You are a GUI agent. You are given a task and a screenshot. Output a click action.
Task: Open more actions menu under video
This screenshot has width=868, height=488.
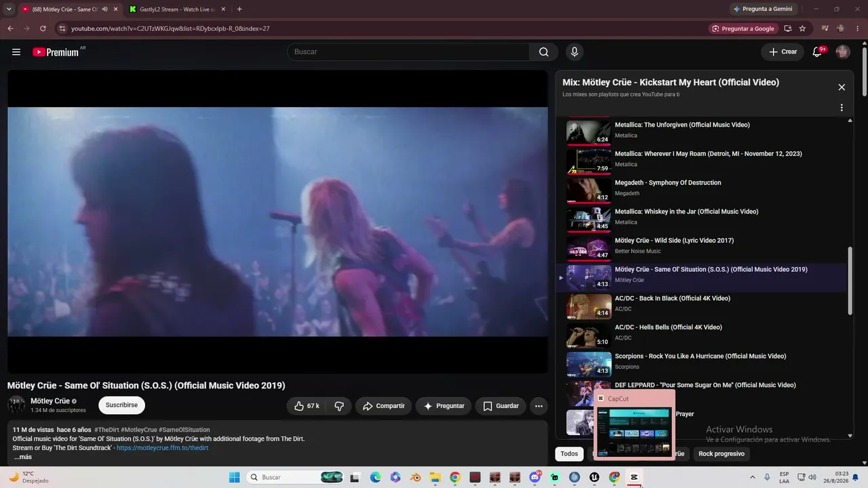click(x=538, y=406)
